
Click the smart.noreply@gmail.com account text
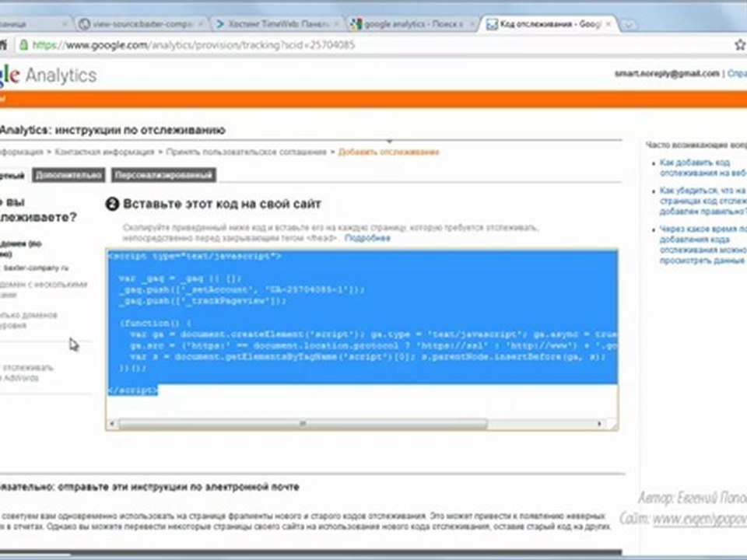coord(667,73)
